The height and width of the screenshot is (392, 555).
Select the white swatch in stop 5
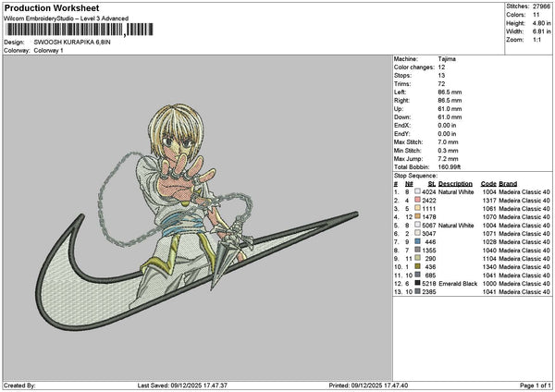coord(418,225)
